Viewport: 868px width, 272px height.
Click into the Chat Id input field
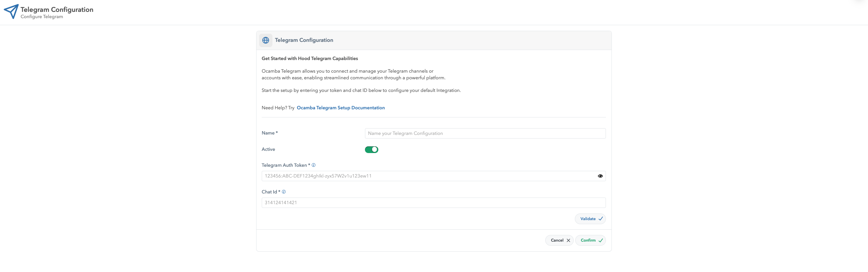433,203
